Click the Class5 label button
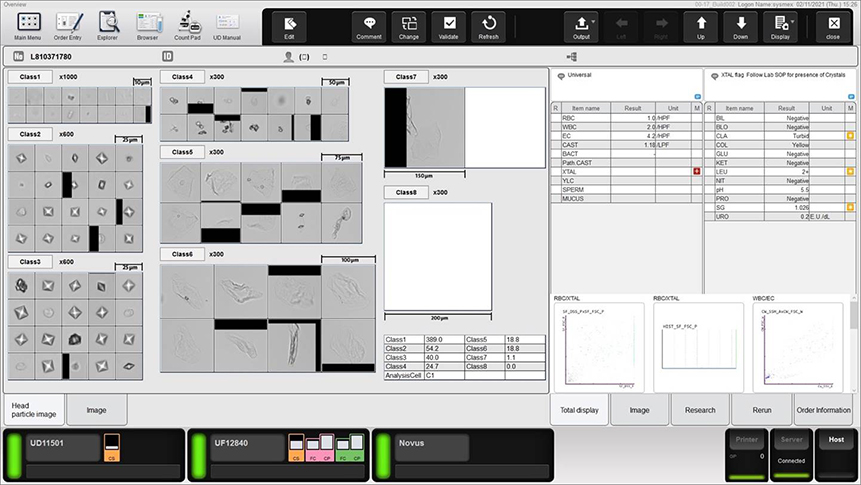The image size is (861, 485). (x=183, y=152)
